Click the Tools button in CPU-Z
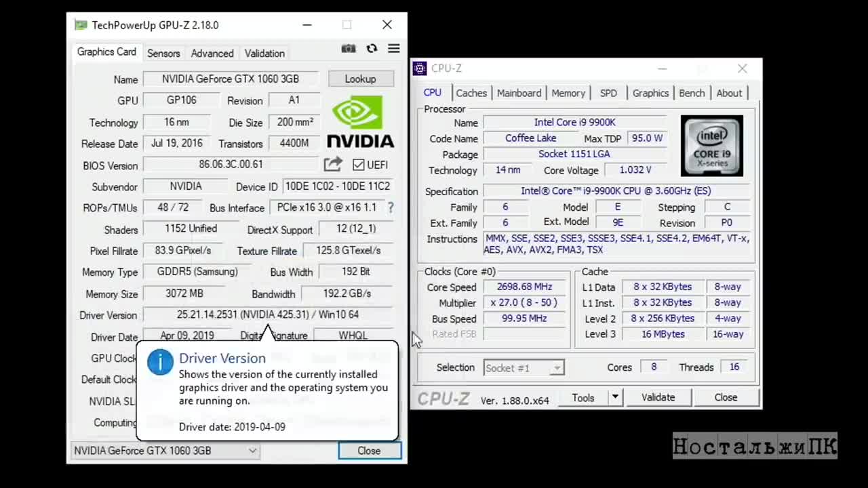 tap(583, 398)
